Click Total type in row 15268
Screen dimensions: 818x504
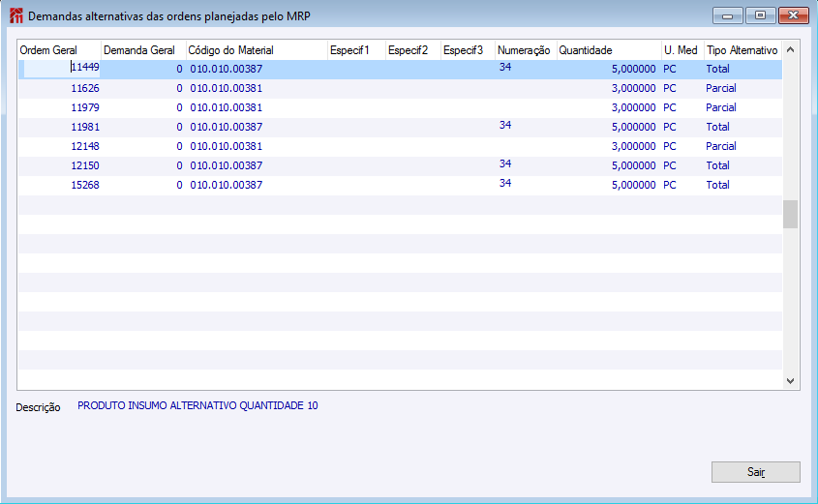(717, 185)
